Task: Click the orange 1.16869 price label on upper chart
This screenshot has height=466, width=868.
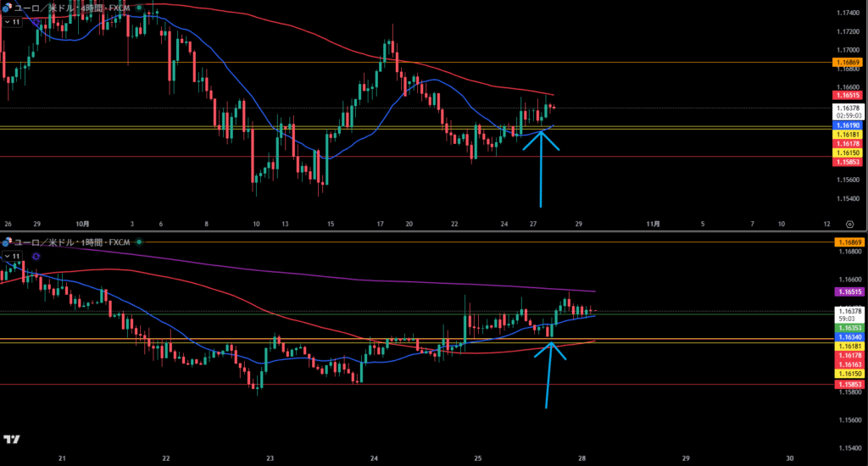Action: (x=848, y=63)
